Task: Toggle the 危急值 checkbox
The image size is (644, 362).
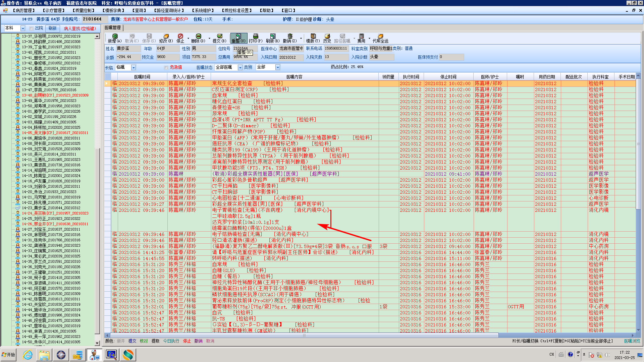Action: click(x=166, y=68)
